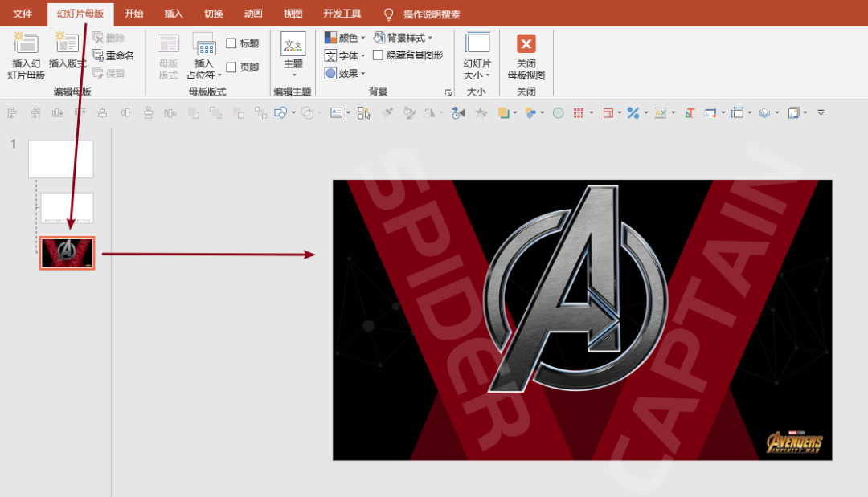The height and width of the screenshot is (497, 868).
Task: Switch to the Animations (动画) tab
Action: click(x=253, y=14)
